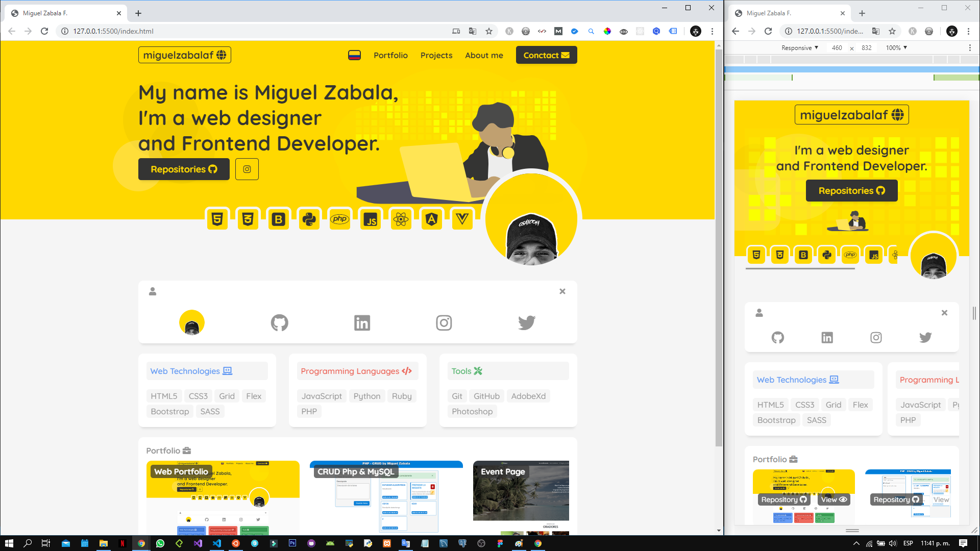The height and width of the screenshot is (551, 980).
Task: Click the Python tag in Programming Languages
Action: [x=367, y=396]
